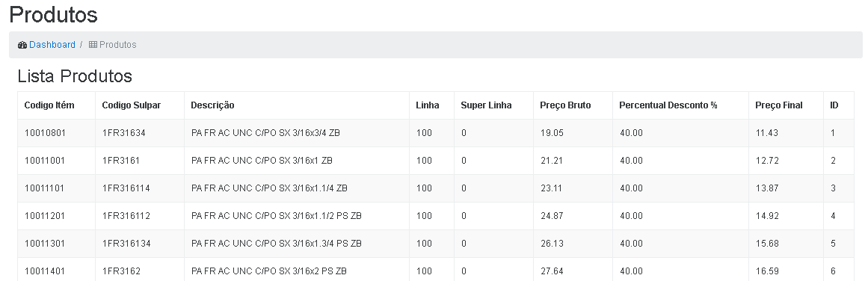Image resolution: width=868 pixels, height=281 pixels.
Task: Click the Lista Produtos heading
Action: 75,75
